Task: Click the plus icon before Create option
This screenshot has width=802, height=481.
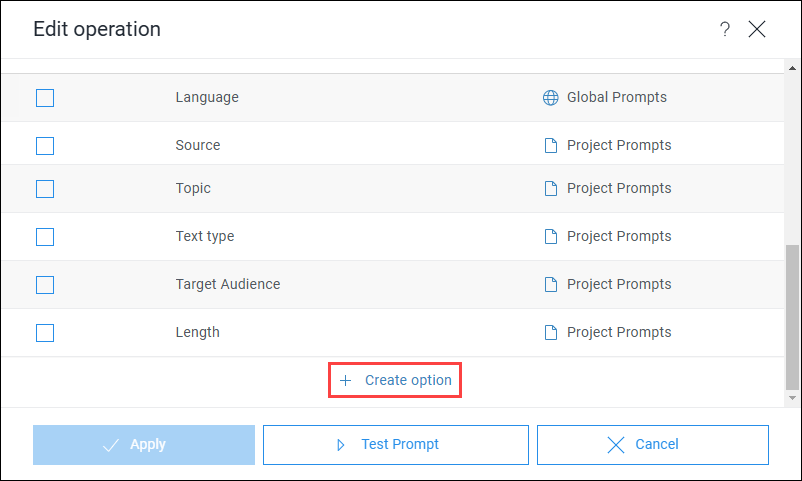Action: coord(346,380)
